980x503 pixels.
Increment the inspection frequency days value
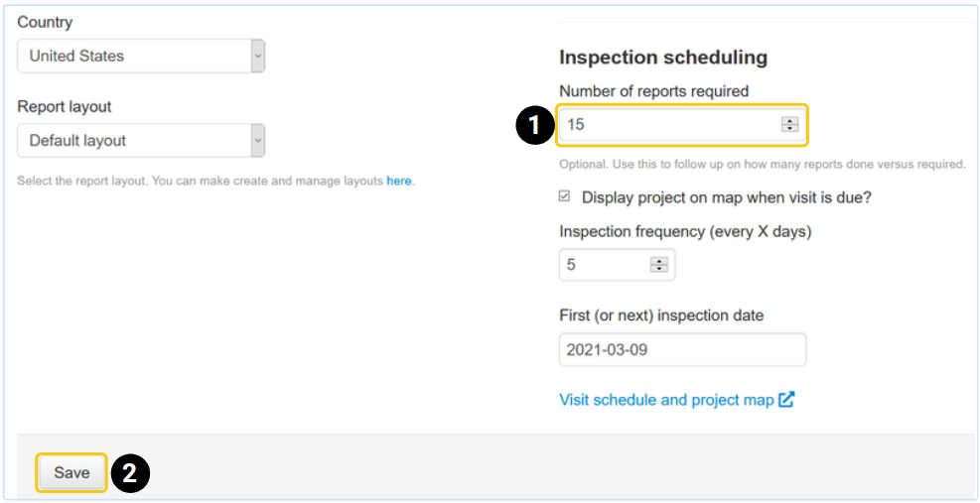[x=659, y=261]
